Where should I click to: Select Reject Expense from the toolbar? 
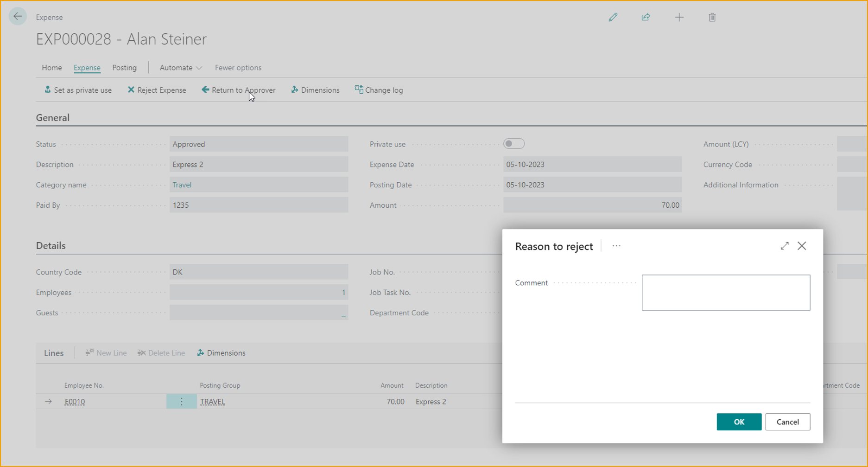click(157, 90)
